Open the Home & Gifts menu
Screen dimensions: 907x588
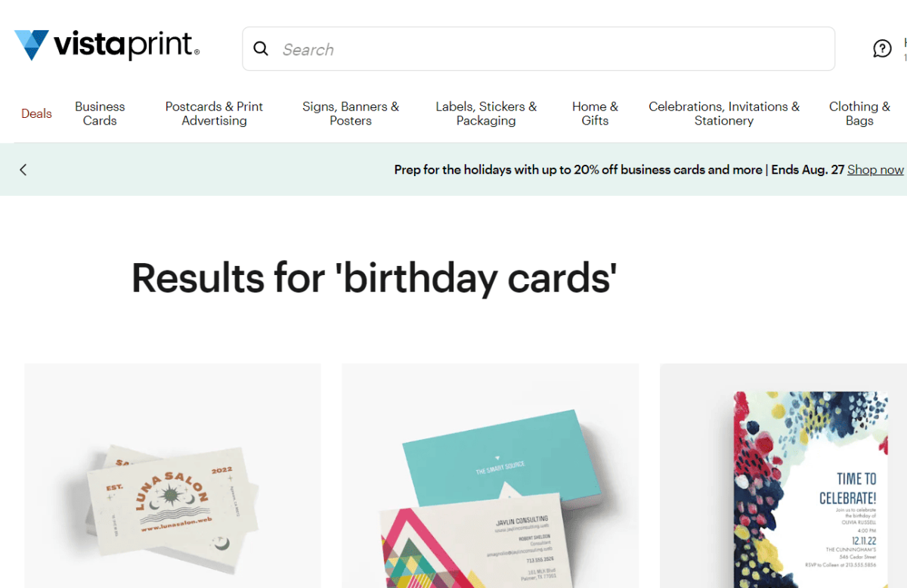595,113
